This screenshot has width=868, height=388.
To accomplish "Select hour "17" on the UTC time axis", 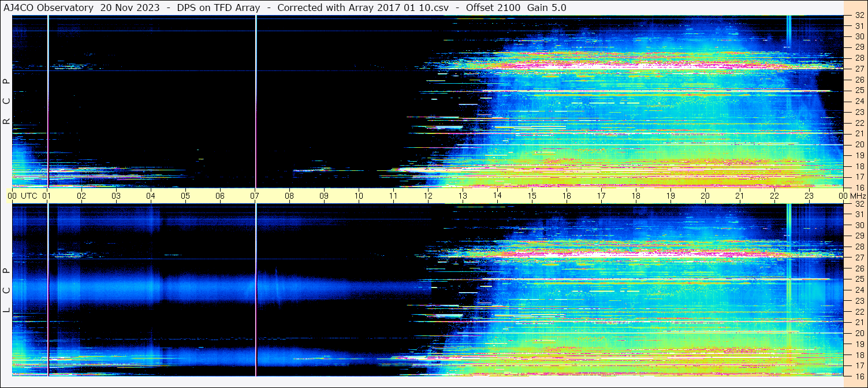I will pyautogui.click(x=601, y=196).
